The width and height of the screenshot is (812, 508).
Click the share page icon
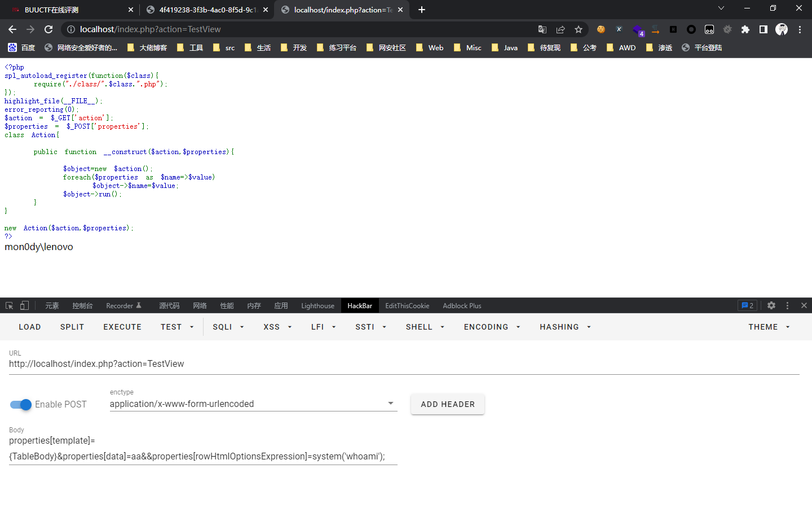coord(561,29)
